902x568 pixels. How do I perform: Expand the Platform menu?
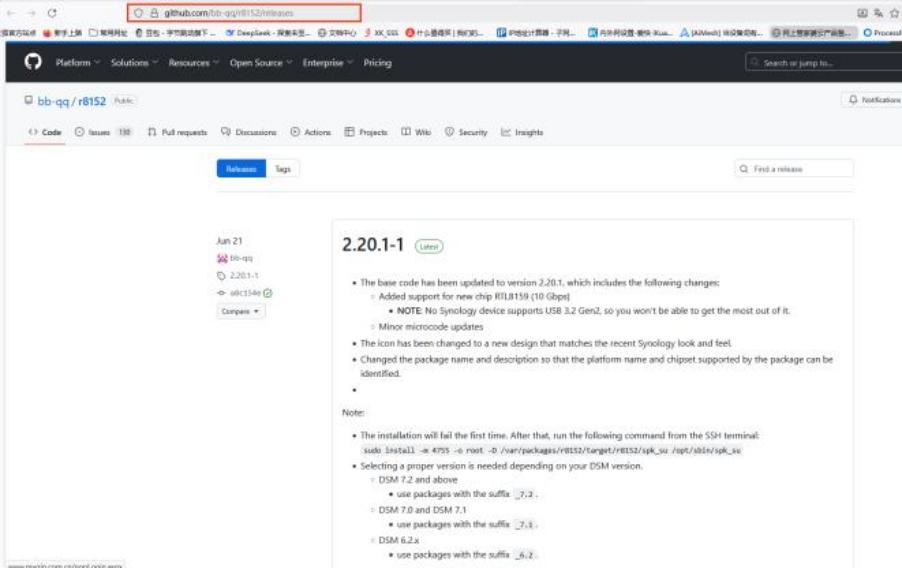point(78,62)
